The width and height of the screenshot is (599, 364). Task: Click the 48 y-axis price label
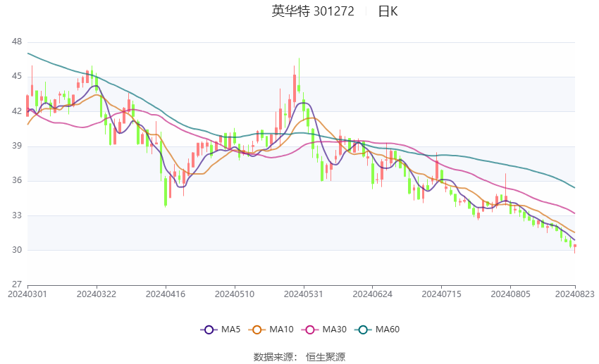(x=17, y=42)
